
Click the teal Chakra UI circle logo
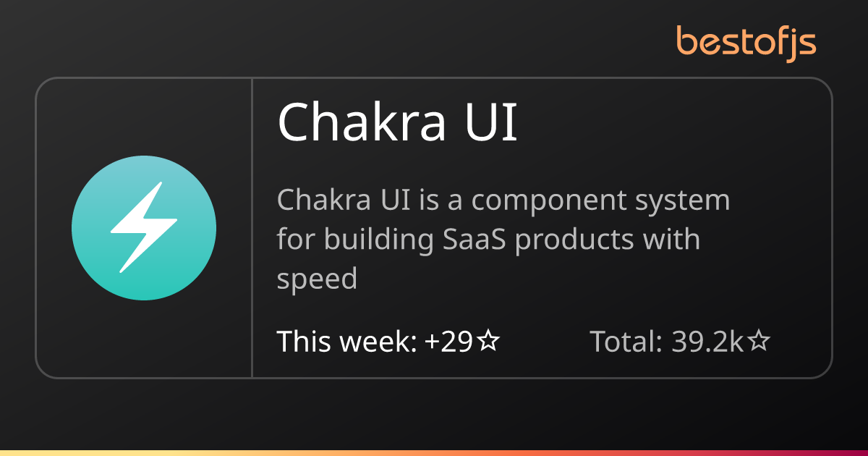tap(144, 228)
